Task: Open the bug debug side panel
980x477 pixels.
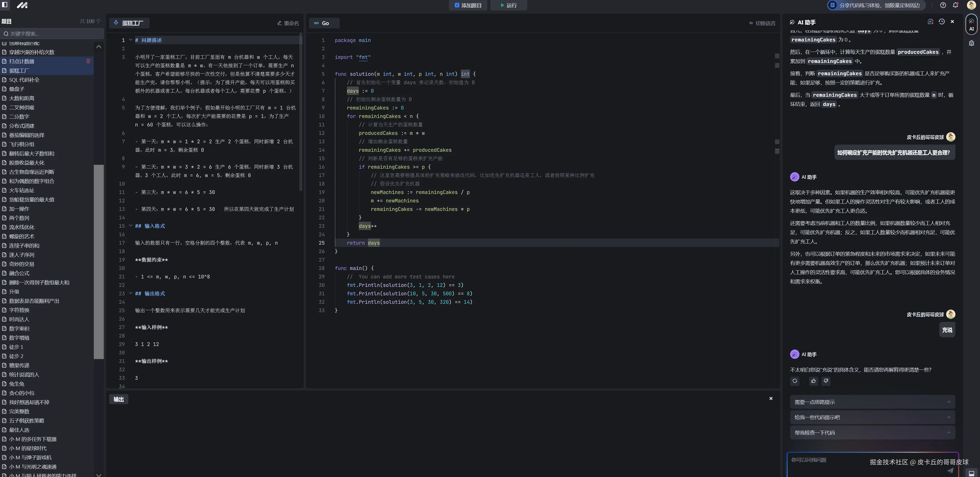Action: click(971, 43)
